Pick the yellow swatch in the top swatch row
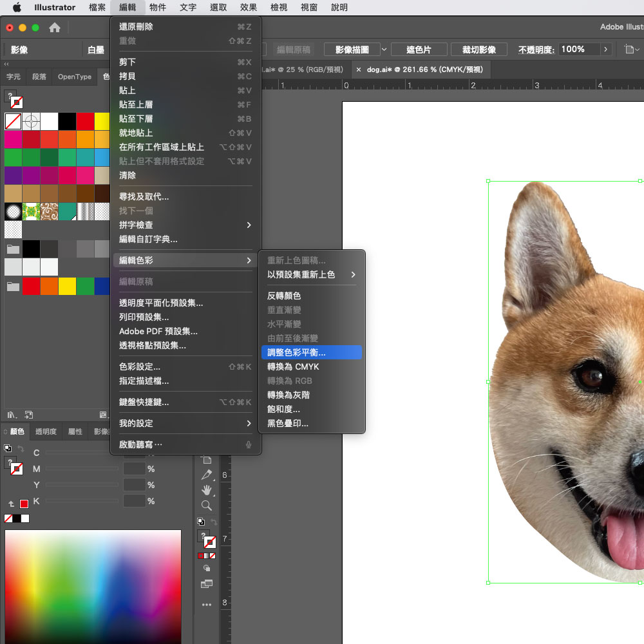 coord(102,121)
